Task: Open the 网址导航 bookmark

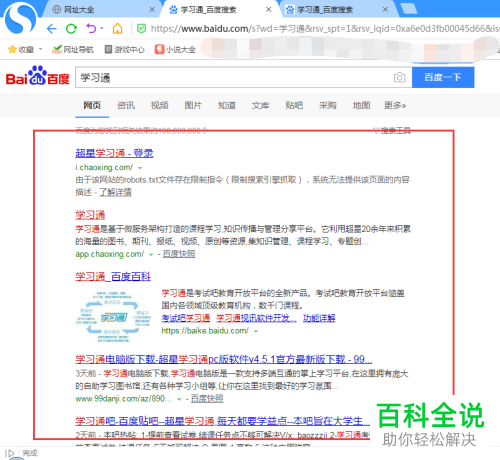Action: [x=73, y=50]
